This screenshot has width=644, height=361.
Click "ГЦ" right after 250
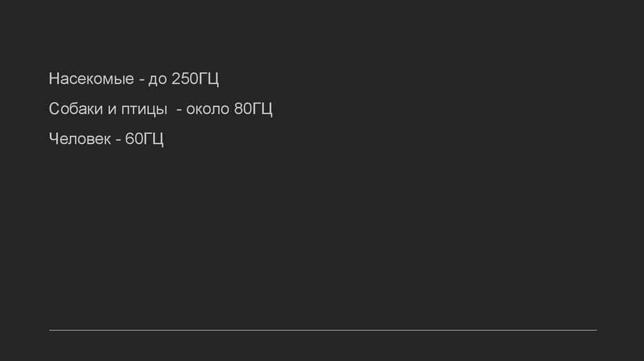point(208,80)
